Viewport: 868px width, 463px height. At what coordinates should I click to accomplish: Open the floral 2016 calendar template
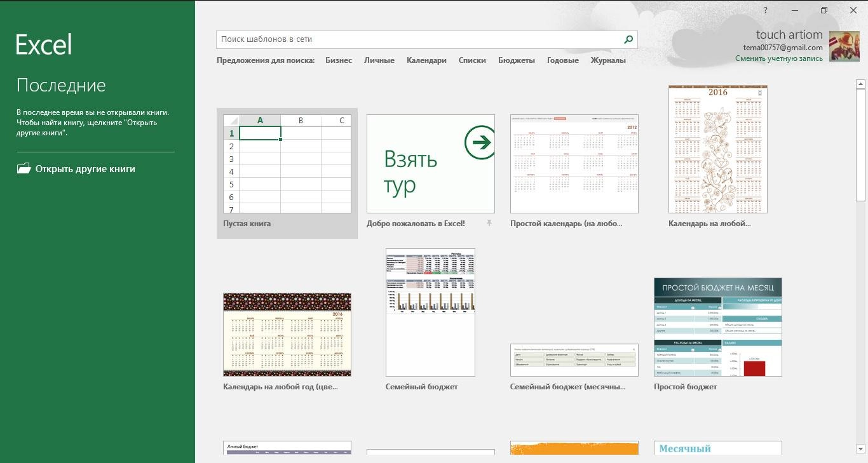718,149
